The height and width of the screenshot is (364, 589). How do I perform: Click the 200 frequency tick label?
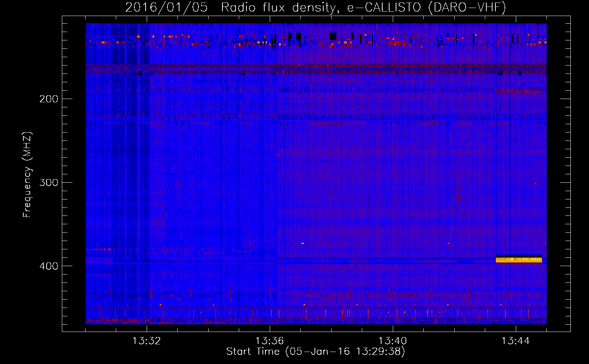click(x=48, y=99)
